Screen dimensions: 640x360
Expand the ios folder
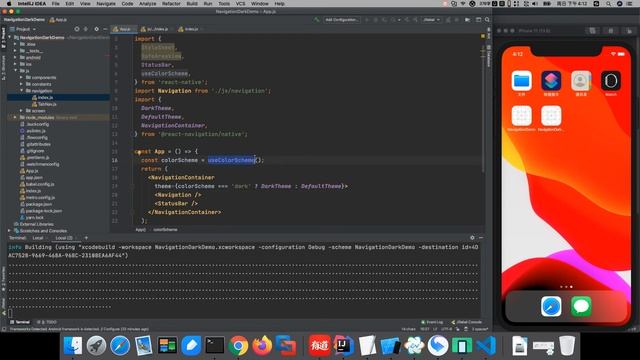[16, 64]
